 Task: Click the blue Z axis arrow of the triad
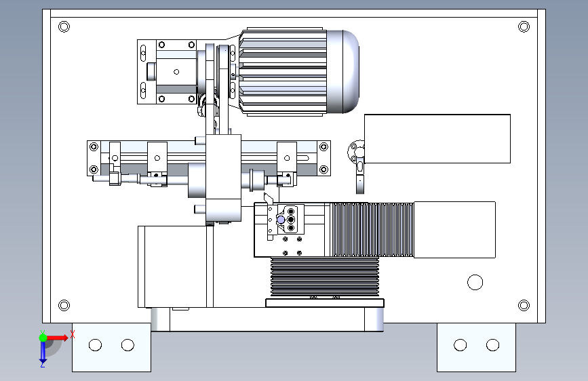[x=43, y=353]
